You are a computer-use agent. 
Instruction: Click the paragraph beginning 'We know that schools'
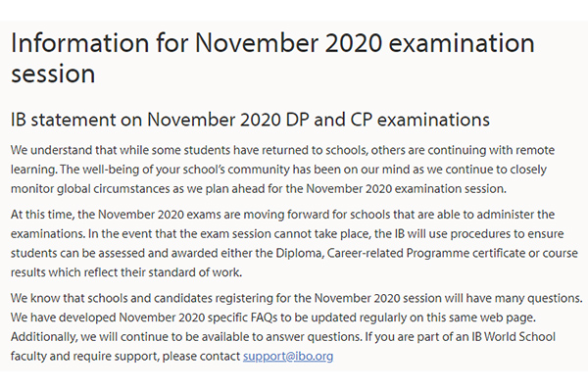pos(297,326)
